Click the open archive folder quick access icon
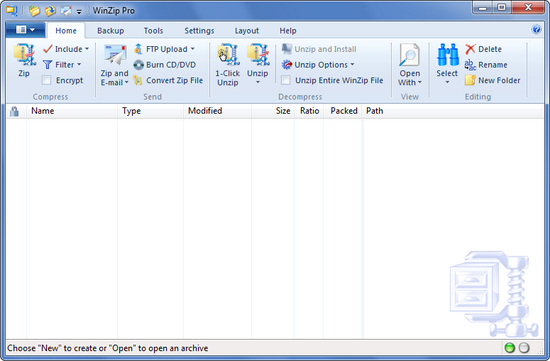This screenshot has height=361, width=550. (x=34, y=11)
